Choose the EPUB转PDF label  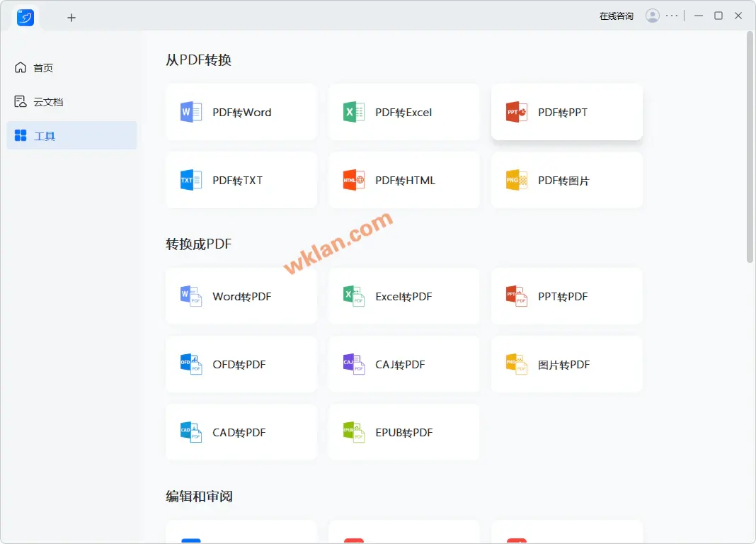[x=404, y=433]
